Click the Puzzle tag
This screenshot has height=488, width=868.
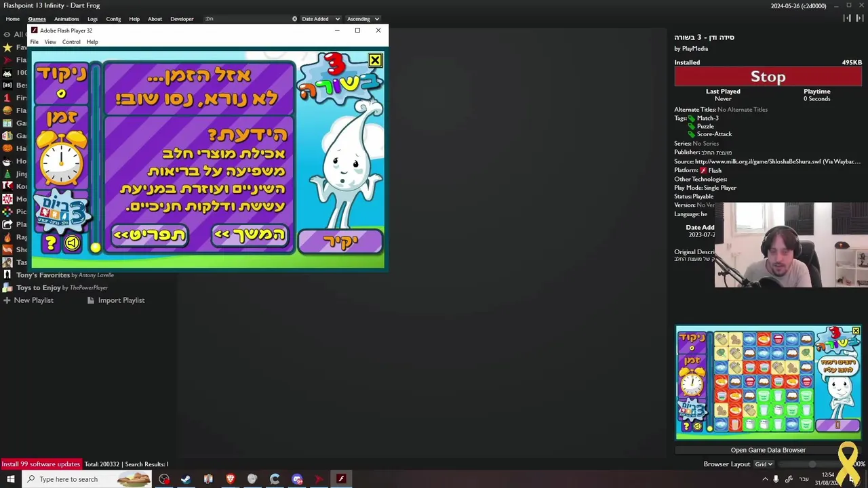pyautogui.click(x=705, y=126)
